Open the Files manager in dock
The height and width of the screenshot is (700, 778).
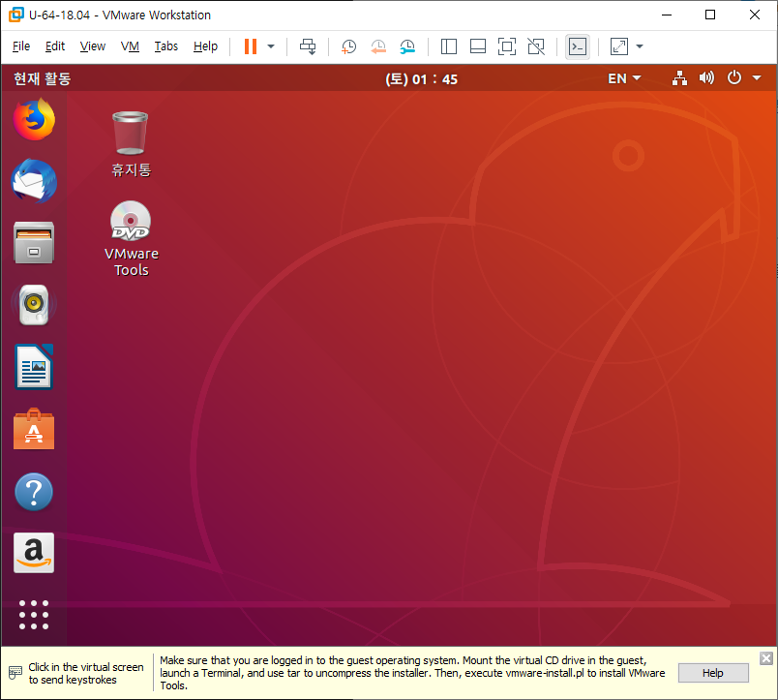coord(34,243)
